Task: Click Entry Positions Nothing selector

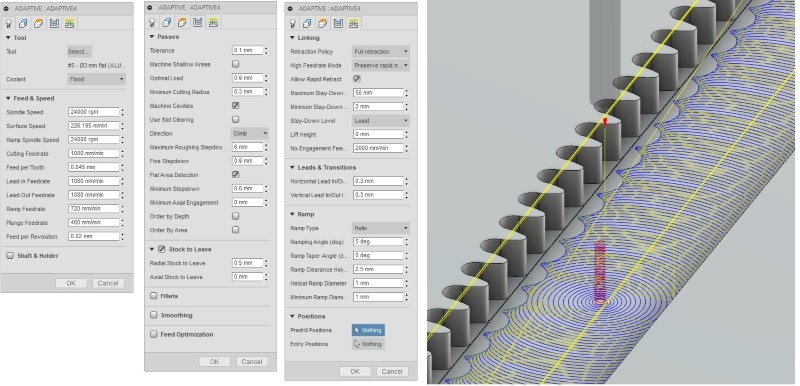Action: pyautogui.click(x=368, y=344)
